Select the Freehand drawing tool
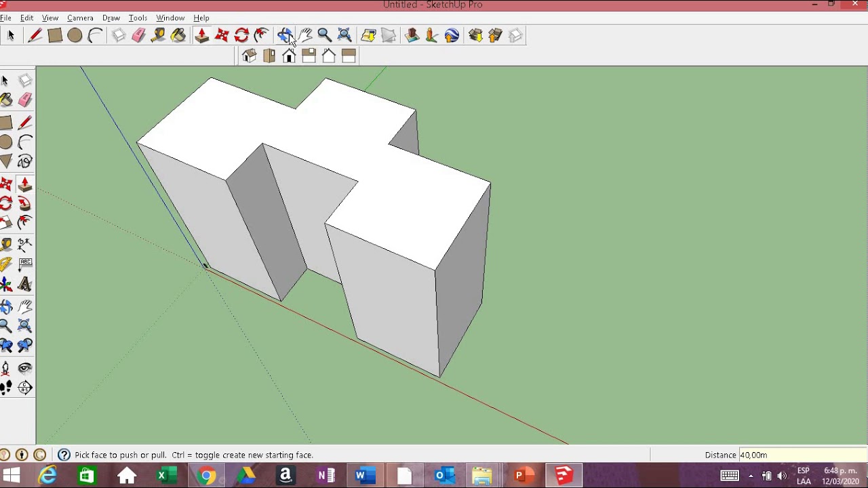868x488 pixels. click(25, 161)
